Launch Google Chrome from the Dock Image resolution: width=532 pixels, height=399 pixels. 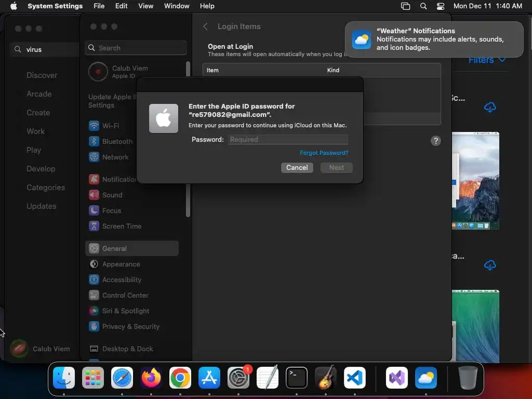[x=180, y=378]
